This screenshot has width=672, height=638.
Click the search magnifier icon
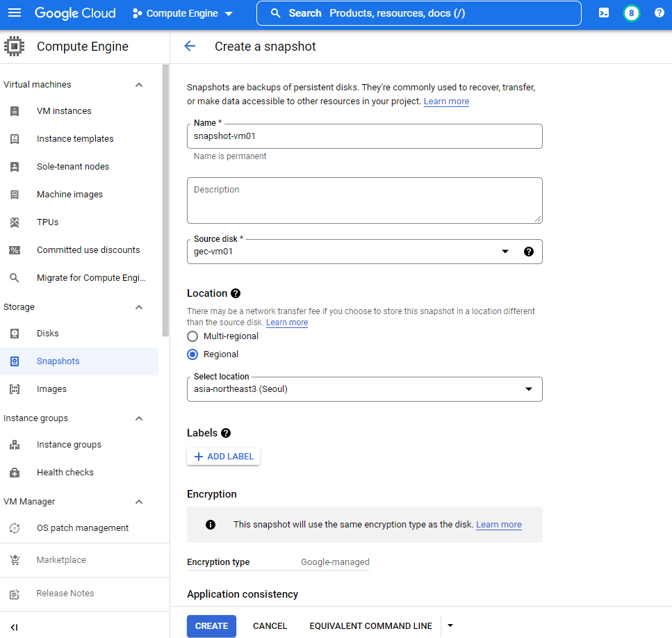[x=276, y=13]
